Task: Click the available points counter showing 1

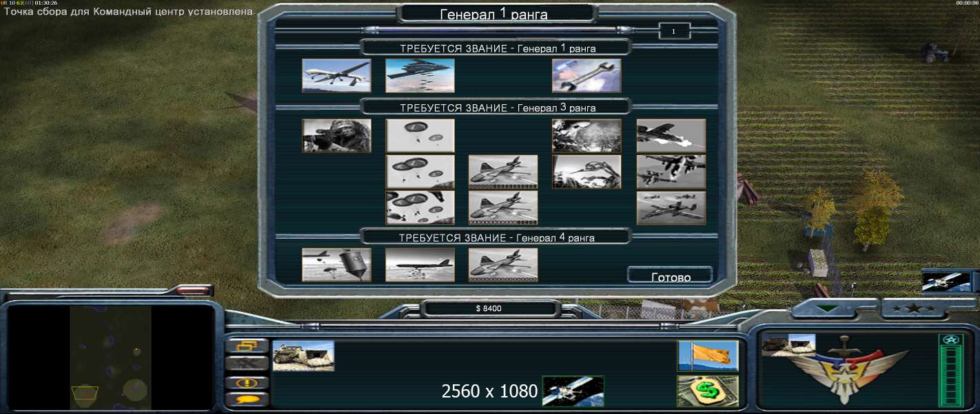Action: coord(674,31)
